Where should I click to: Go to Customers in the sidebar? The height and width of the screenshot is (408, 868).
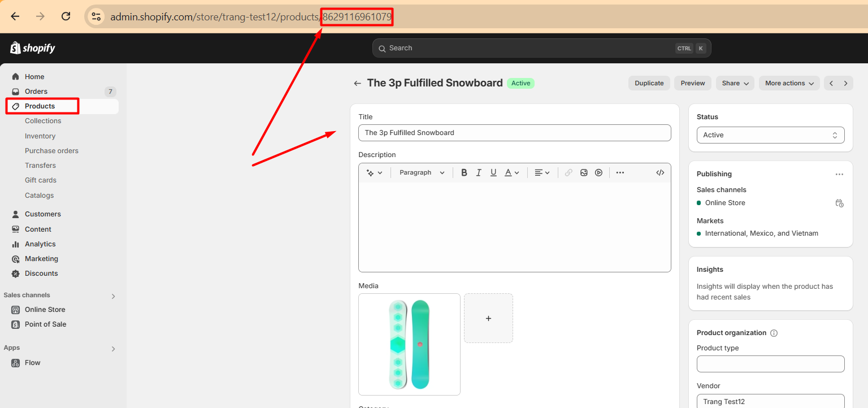coord(42,214)
